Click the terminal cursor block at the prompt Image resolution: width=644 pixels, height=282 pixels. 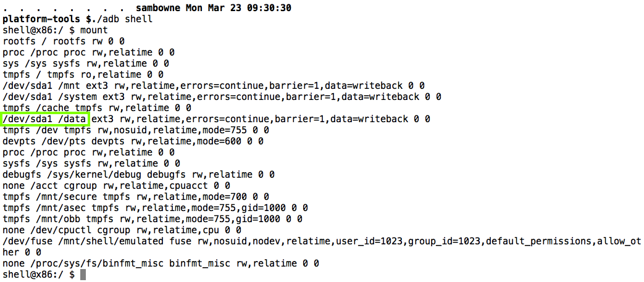pos(83,274)
